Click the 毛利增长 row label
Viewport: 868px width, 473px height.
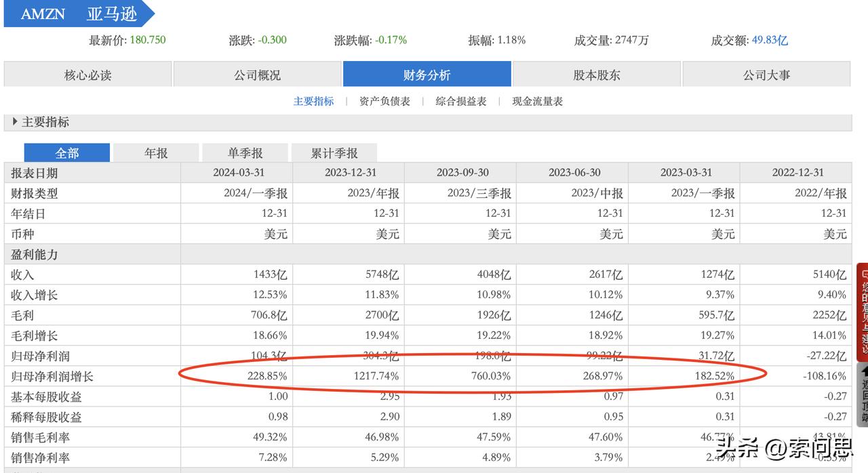pos(35,335)
